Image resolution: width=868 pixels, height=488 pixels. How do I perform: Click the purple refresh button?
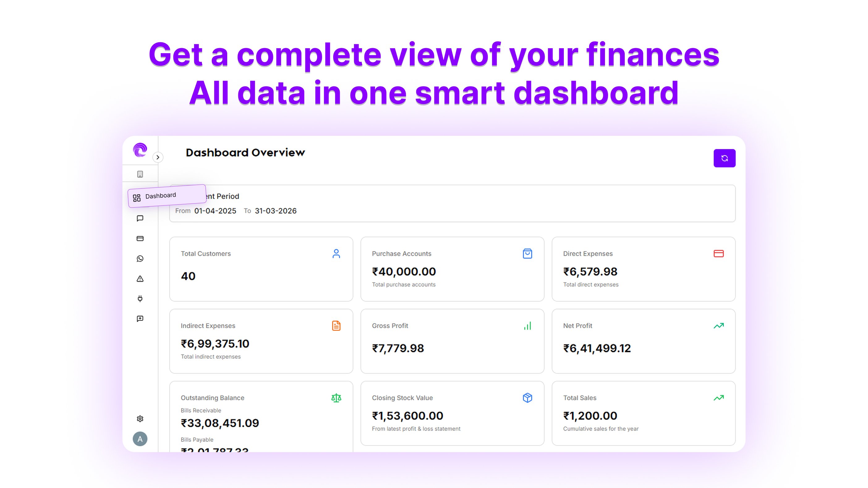point(724,158)
